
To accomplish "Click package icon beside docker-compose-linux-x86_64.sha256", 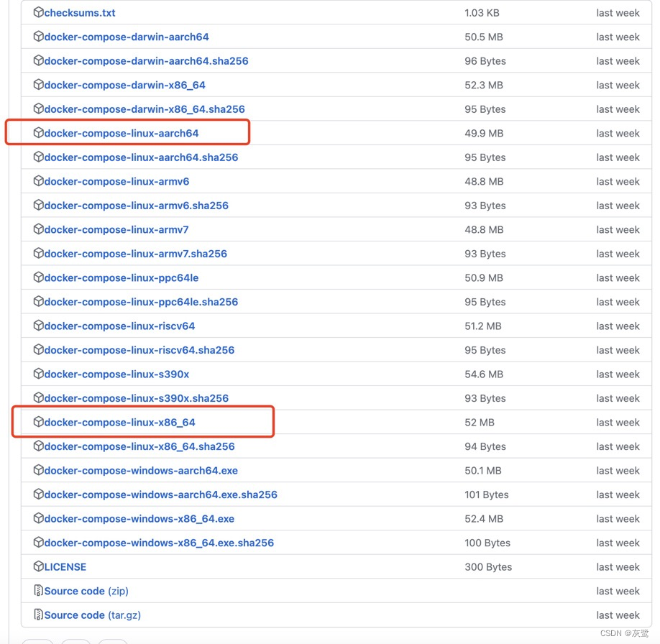I will [x=38, y=446].
